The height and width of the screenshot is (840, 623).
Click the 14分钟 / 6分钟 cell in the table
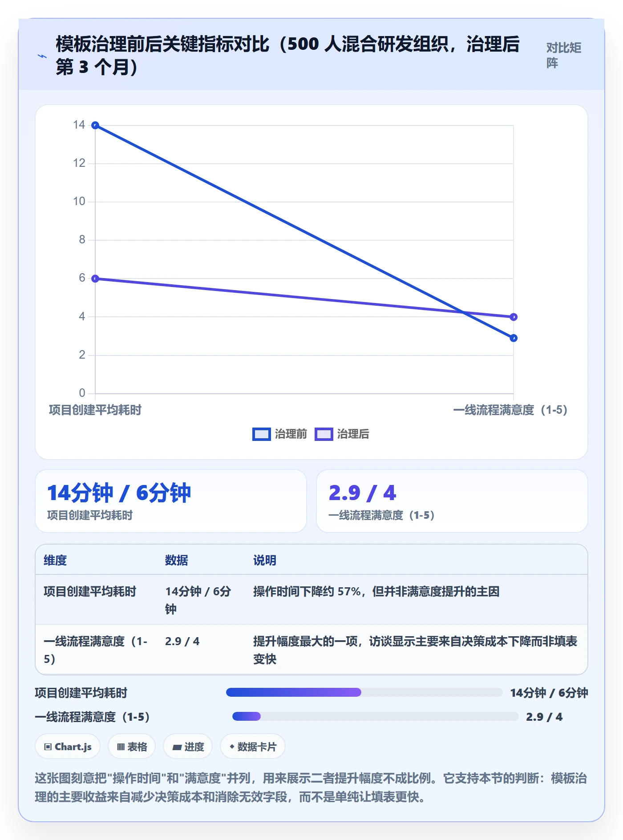198,600
